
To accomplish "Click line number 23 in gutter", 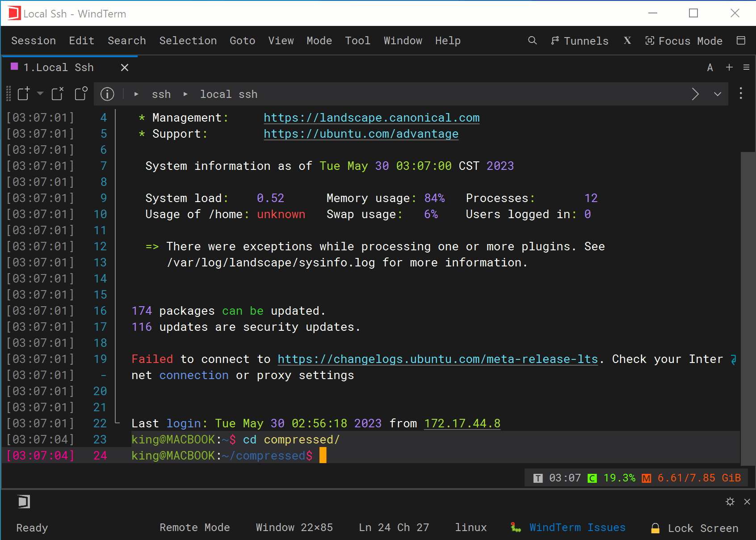I will click(100, 440).
